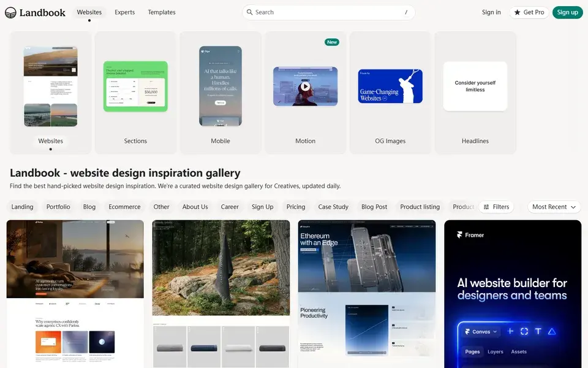The width and height of the screenshot is (588, 368).
Task: Click the green Sign up button
Action: point(567,12)
